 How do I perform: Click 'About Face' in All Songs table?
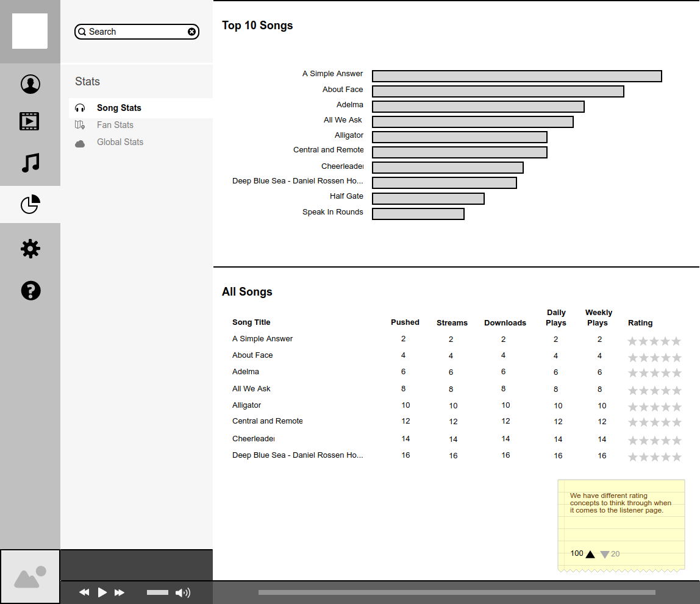click(x=252, y=355)
